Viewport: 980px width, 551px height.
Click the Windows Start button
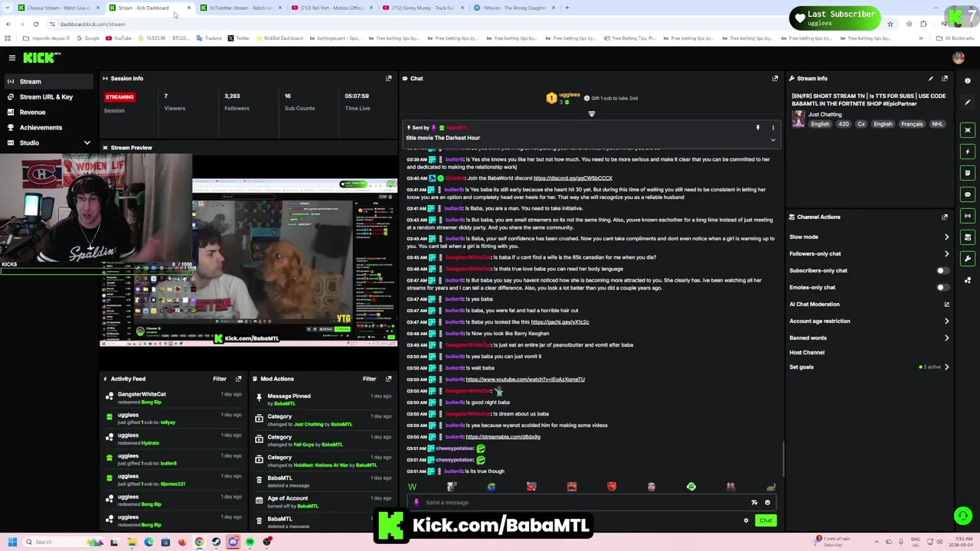point(11,542)
